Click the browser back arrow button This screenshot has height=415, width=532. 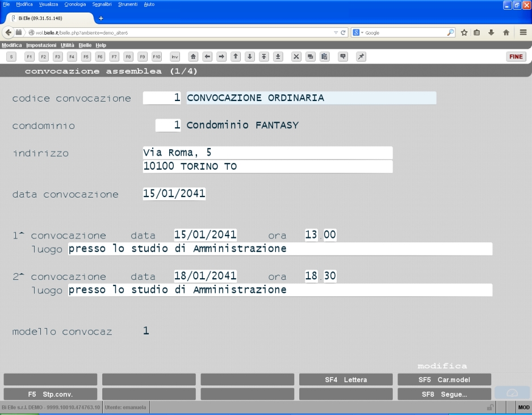coord(8,32)
